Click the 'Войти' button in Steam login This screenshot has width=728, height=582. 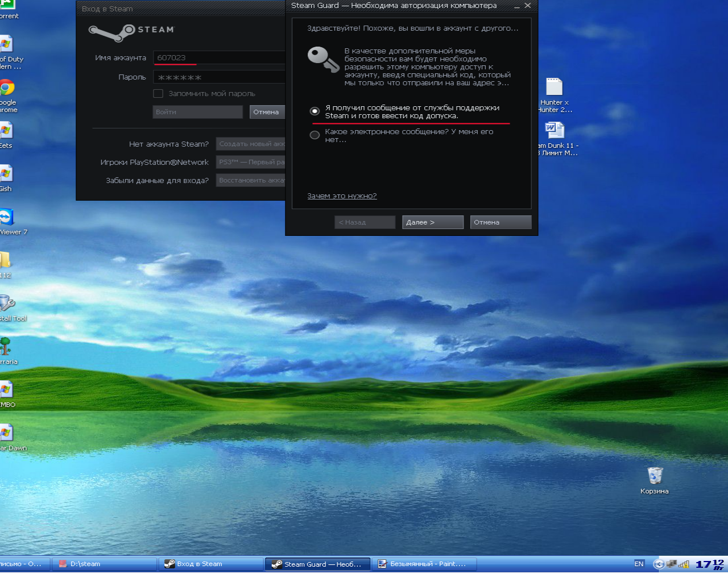(x=197, y=112)
